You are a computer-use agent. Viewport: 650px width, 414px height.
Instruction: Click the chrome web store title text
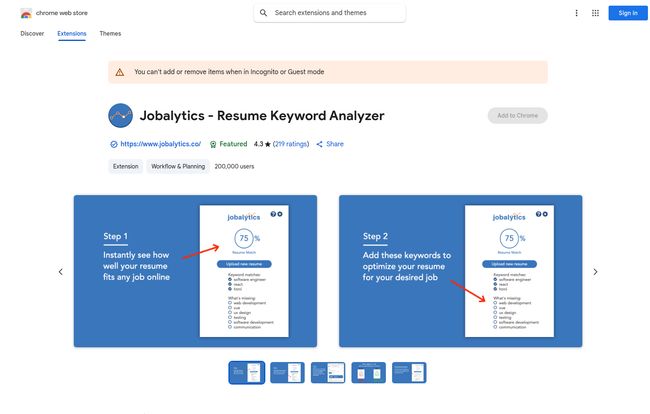coord(62,13)
